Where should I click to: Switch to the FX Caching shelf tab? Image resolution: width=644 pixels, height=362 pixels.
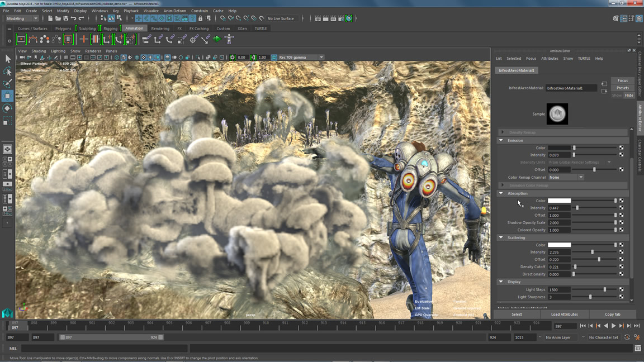pyautogui.click(x=199, y=28)
